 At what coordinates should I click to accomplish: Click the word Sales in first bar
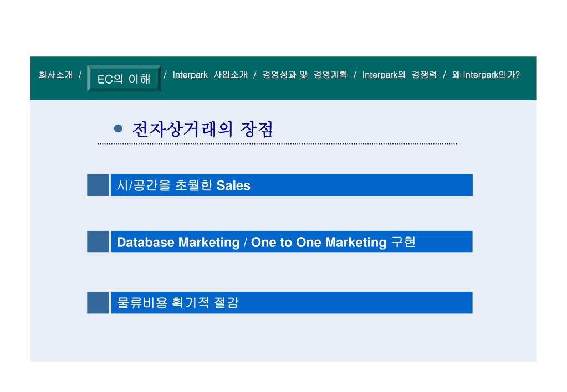click(x=233, y=185)
